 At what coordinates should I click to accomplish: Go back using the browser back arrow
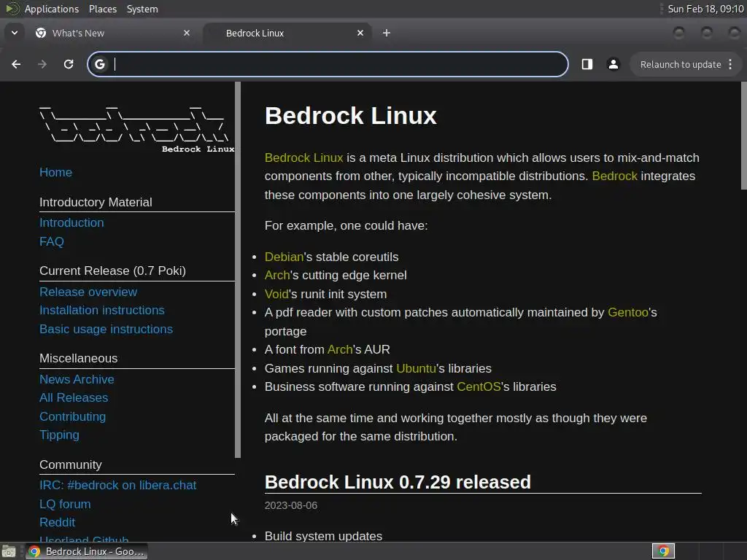click(16, 64)
